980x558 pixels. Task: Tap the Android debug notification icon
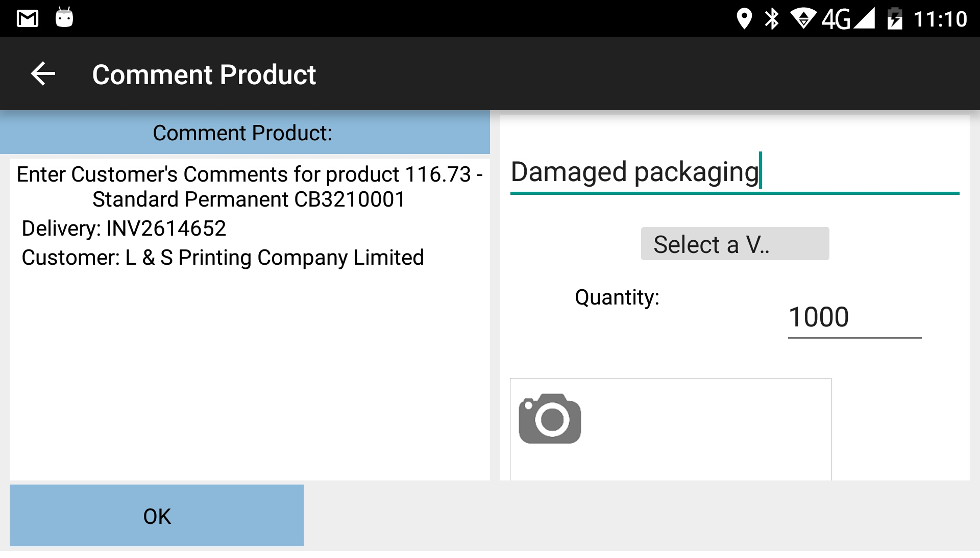pos(64,17)
